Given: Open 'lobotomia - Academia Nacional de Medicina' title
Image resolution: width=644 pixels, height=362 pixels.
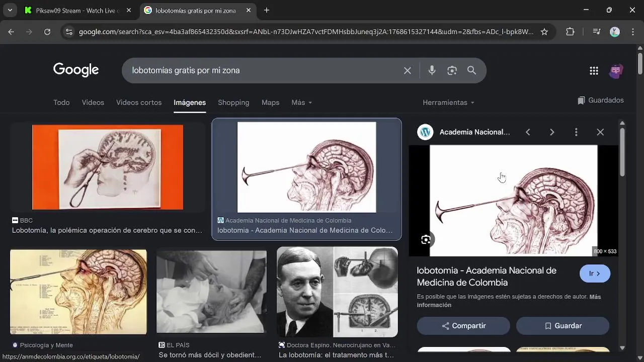Looking at the screenshot, I should click(487, 277).
